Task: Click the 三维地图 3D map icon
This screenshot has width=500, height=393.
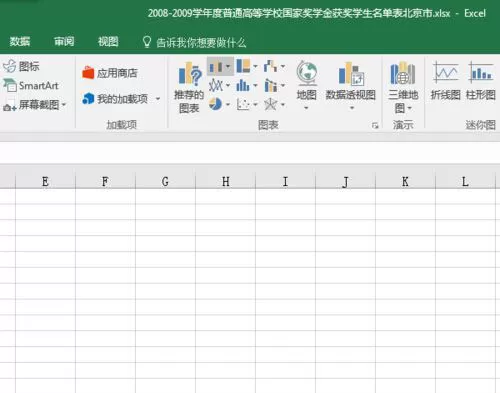Action: coord(403,73)
